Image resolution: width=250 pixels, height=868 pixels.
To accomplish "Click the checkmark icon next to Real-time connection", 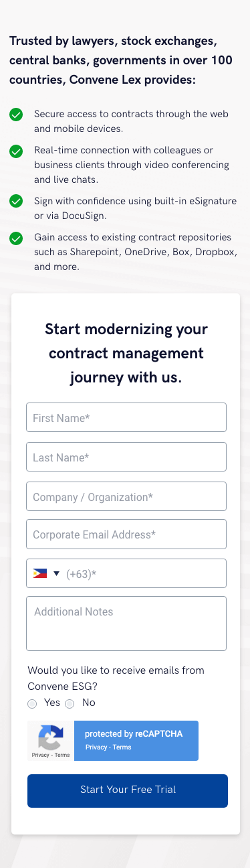I will (x=16, y=151).
